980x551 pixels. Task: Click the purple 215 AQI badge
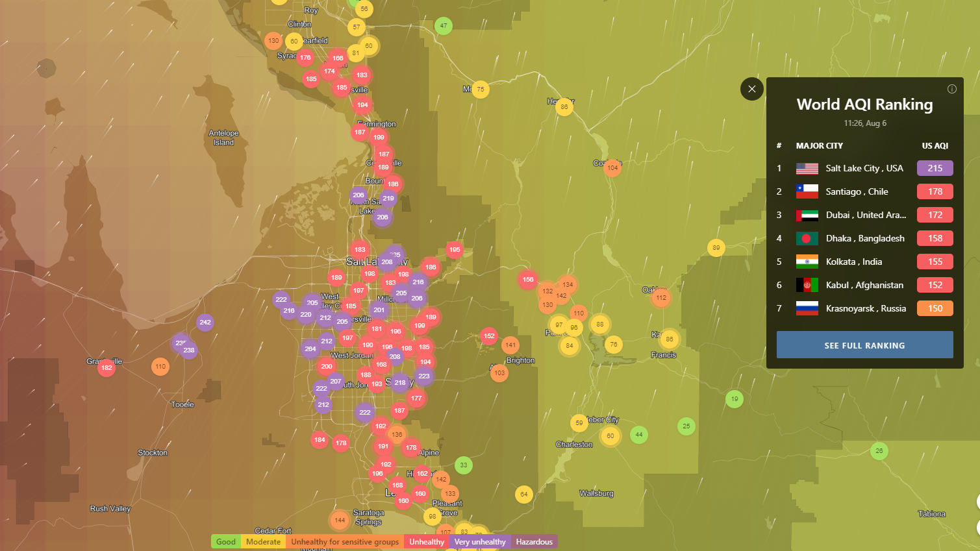935,168
